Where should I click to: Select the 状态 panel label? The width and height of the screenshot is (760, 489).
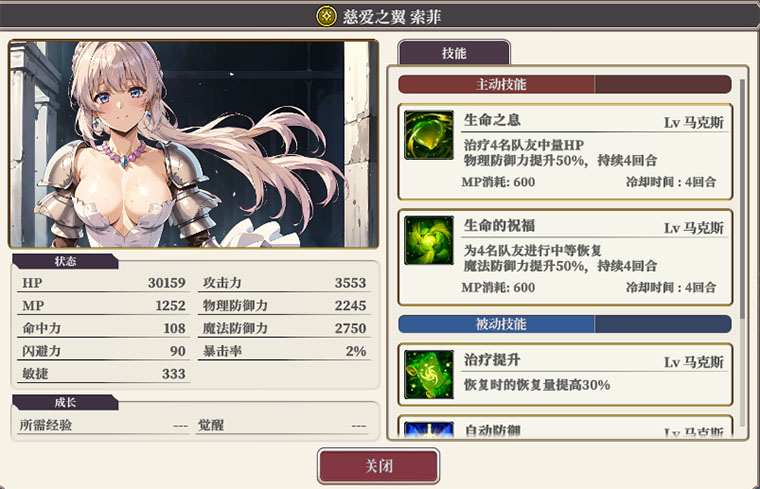(65, 261)
